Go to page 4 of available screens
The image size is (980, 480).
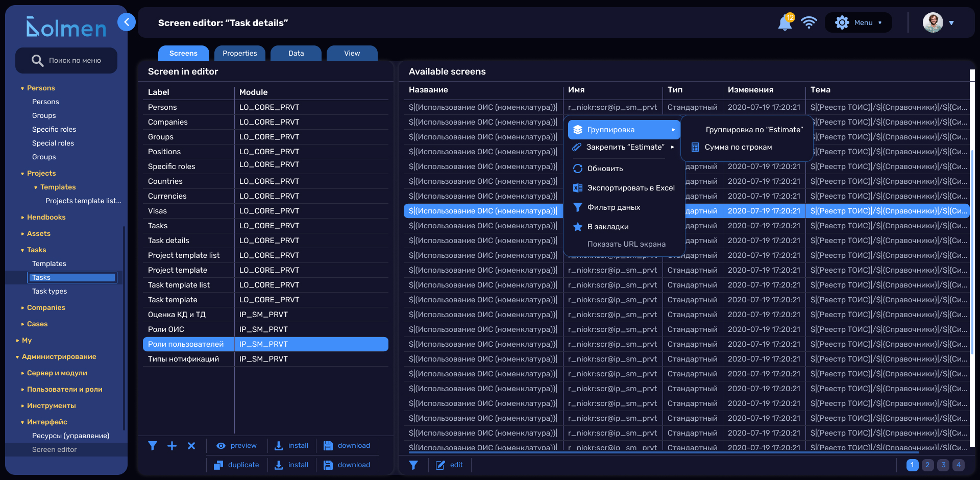point(959,465)
